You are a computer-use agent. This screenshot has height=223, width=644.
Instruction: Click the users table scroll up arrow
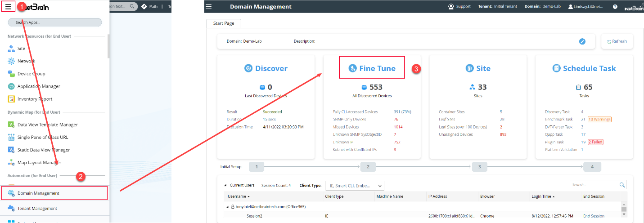point(624,204)
